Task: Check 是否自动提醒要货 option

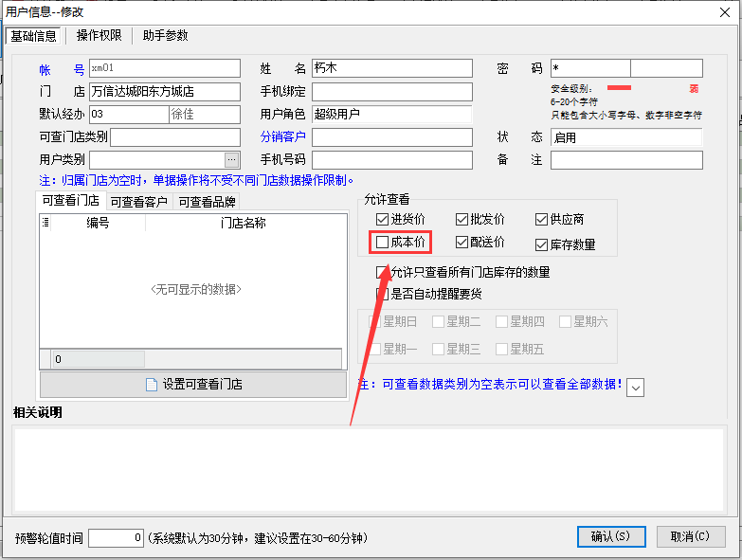Action: click(x=382, y=294)
